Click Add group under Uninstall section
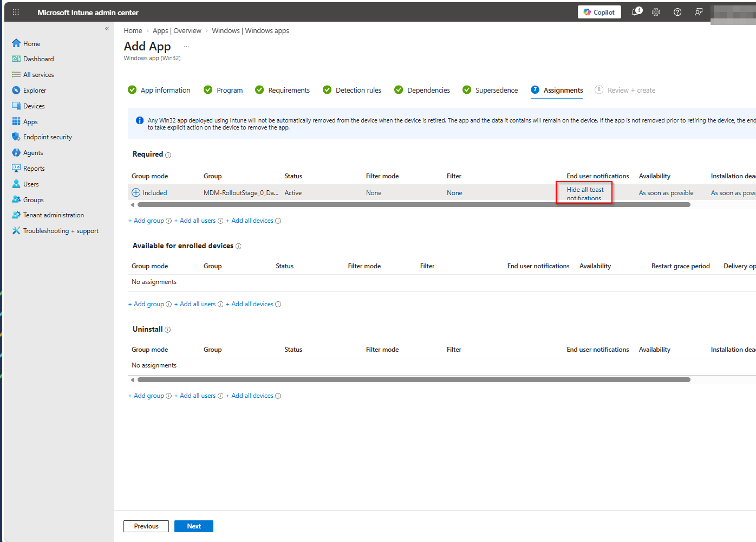The width and height of the screenshot is (756, 542). pyautogui.click(x=146, y=396)
